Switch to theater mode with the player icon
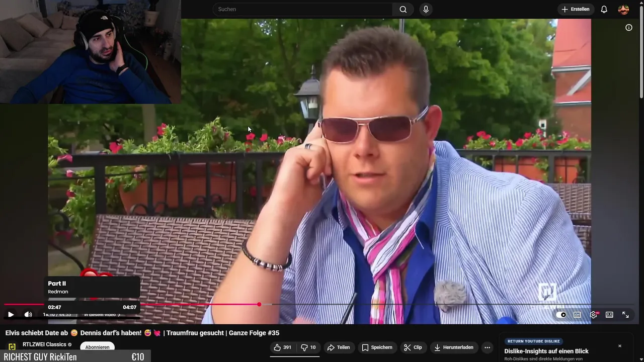 point(609,315)
